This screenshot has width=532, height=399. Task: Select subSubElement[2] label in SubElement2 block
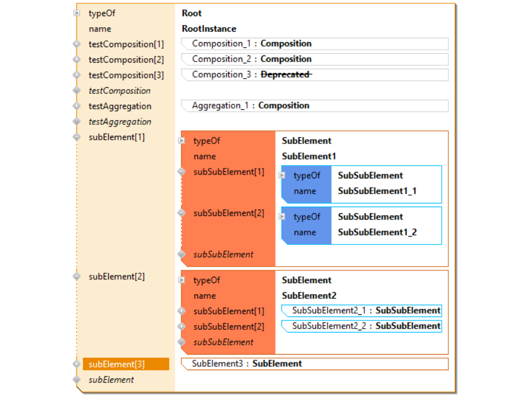(x=229, y=327)
